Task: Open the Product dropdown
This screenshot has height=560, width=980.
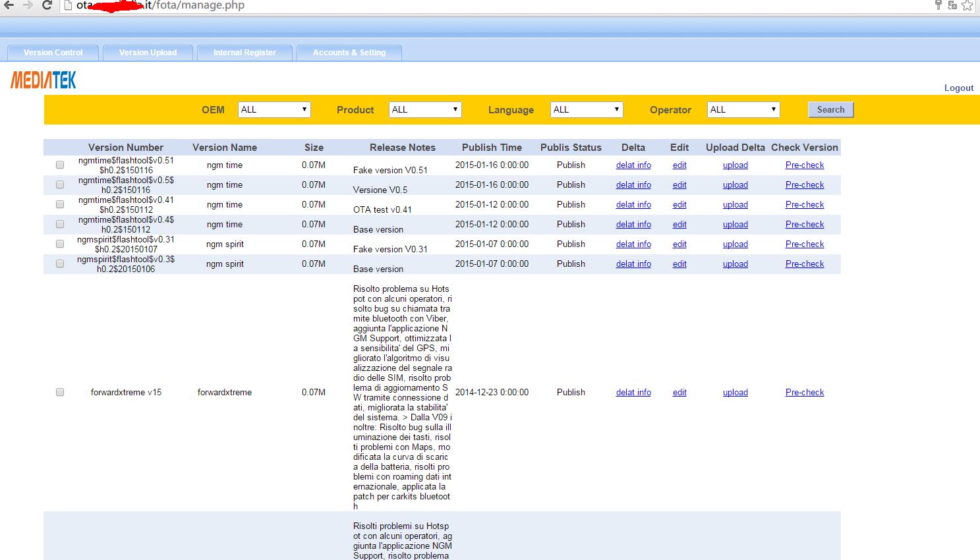Action: pyautogui.click(x=425, y=109)
